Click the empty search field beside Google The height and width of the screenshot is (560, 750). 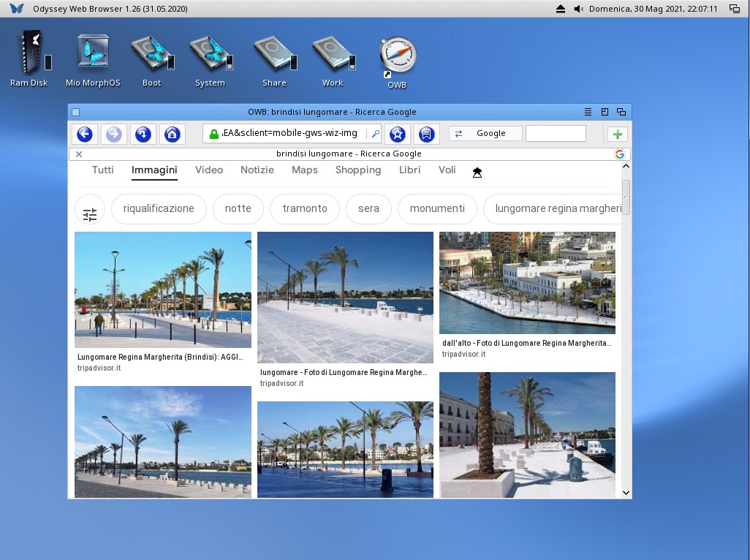556,134
